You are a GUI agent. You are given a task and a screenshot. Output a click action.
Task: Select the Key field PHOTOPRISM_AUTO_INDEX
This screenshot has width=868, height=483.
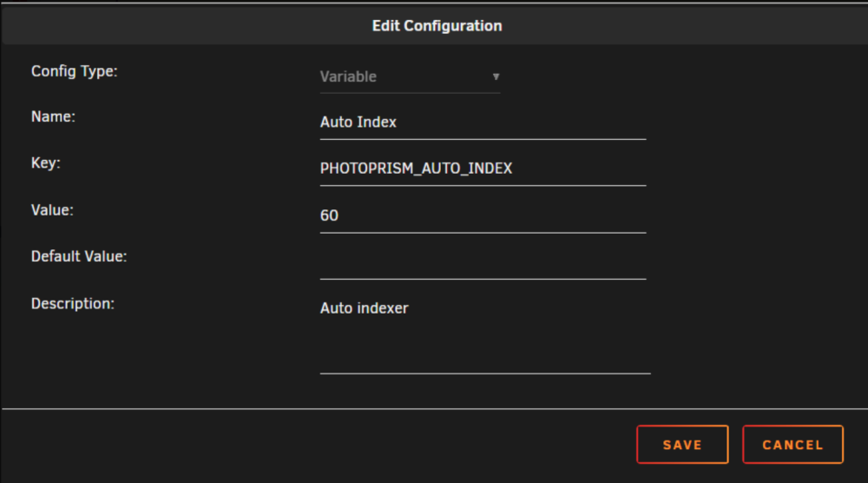click(x=483, y=169)
